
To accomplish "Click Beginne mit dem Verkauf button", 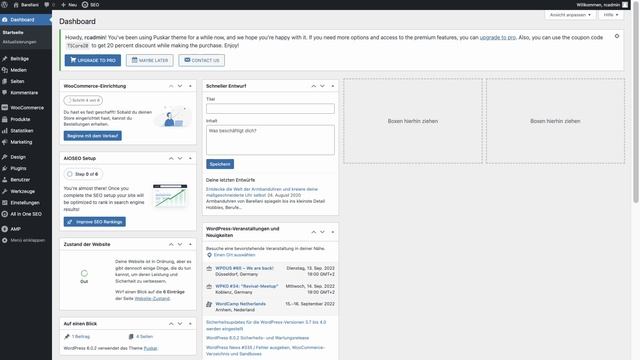I will [x=93, y=136].
